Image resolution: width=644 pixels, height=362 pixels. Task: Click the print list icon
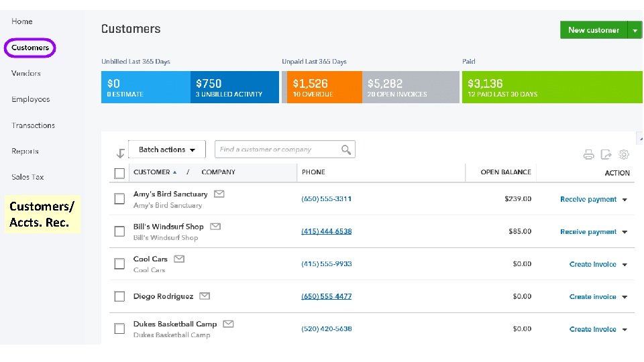pyautogui.click(x=588, y=154)
